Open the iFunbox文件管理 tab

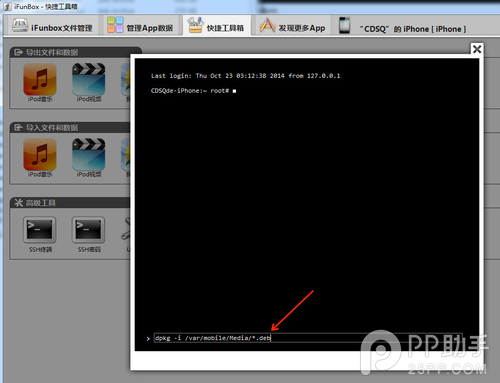[52, 26]
